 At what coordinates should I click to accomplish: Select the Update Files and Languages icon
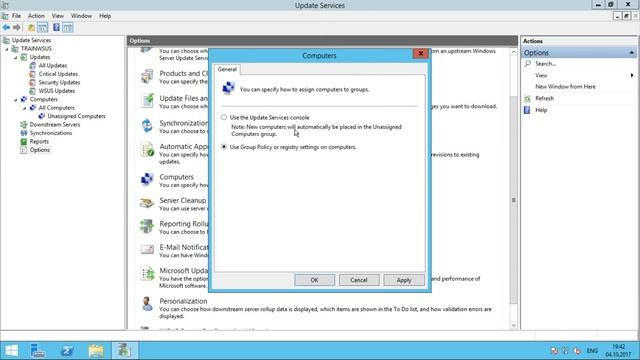[147, 101]
